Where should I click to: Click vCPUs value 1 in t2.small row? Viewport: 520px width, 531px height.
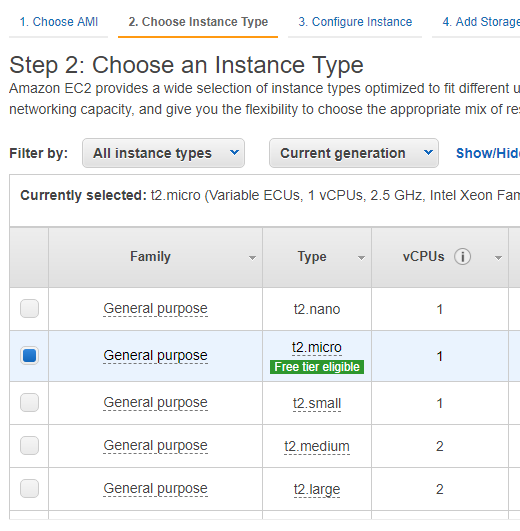coord(439,403)
